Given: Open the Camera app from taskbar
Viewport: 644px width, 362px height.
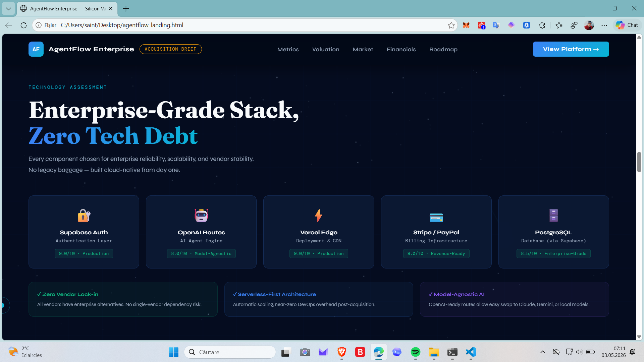Looking at the screenshot, I should pyautogui.click(x=305, y=352).
